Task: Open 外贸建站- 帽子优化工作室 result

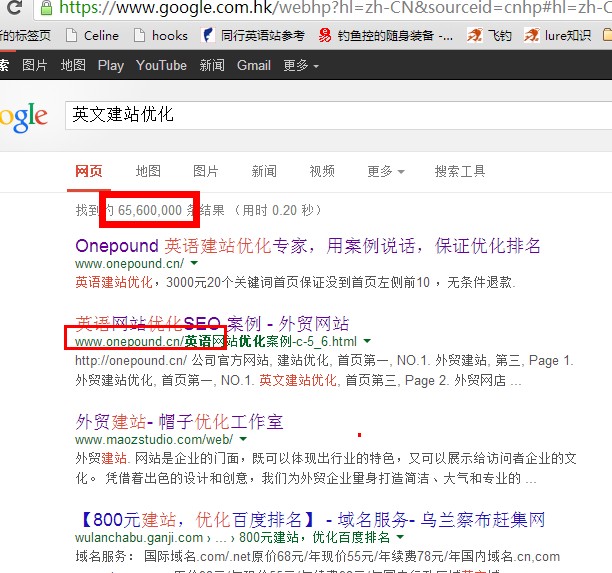Action: [179, 422]
